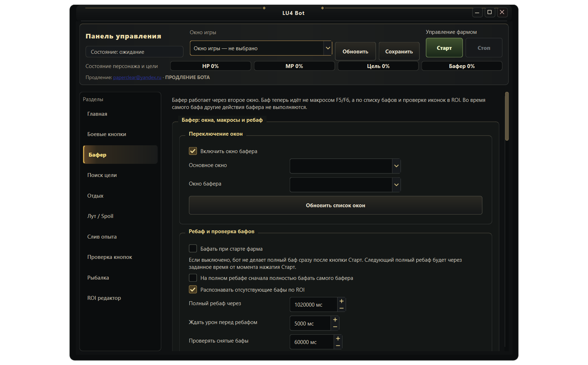
Task: Click the HP 0% progress bar
Action: coord(211,66)
